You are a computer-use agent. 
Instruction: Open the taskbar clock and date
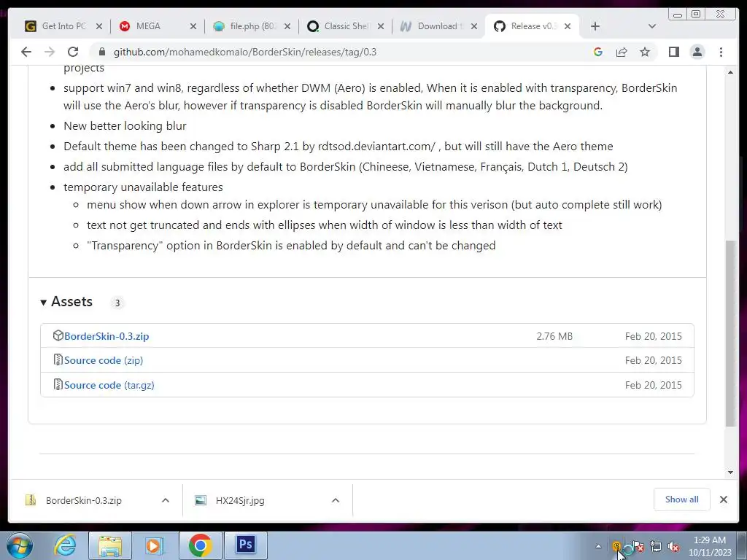tap(710, 546)
